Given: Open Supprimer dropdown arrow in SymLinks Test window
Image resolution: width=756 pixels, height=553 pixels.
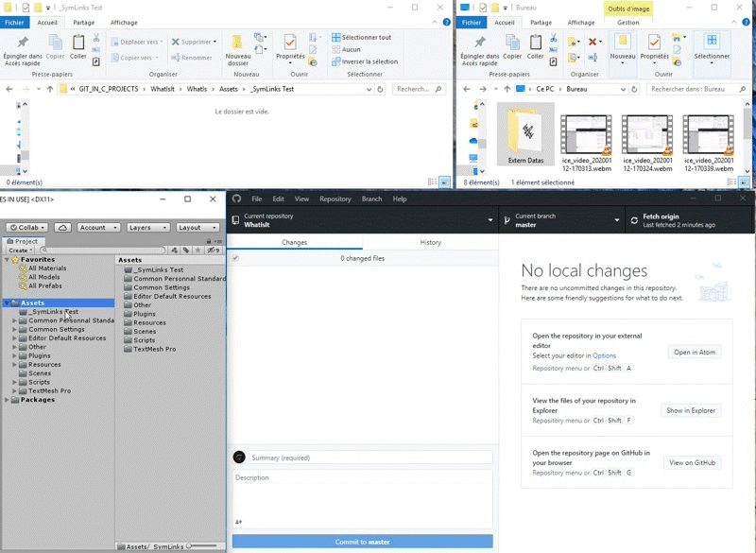Looking at the screenshot, I should (x=215, y=42).
